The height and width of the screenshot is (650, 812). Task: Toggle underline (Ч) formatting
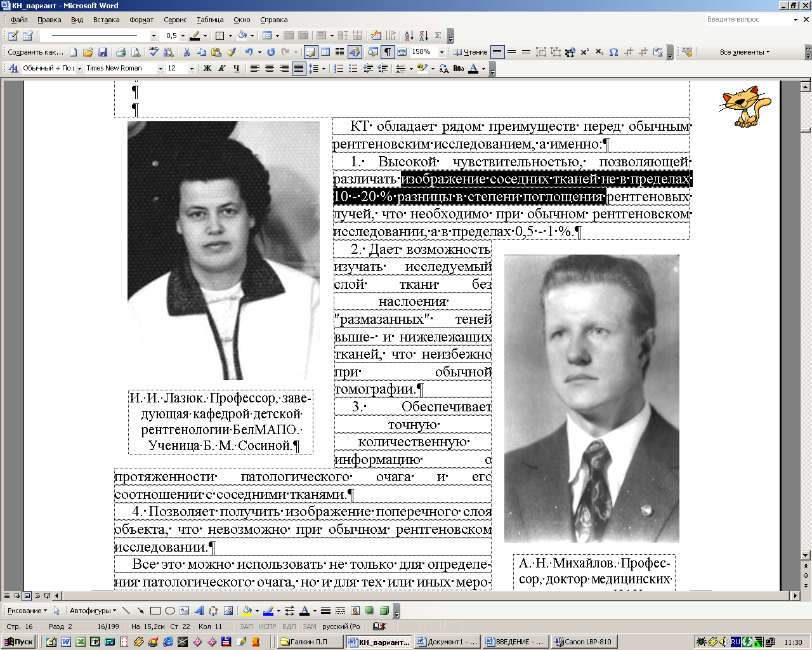click(x=237, y=68)
